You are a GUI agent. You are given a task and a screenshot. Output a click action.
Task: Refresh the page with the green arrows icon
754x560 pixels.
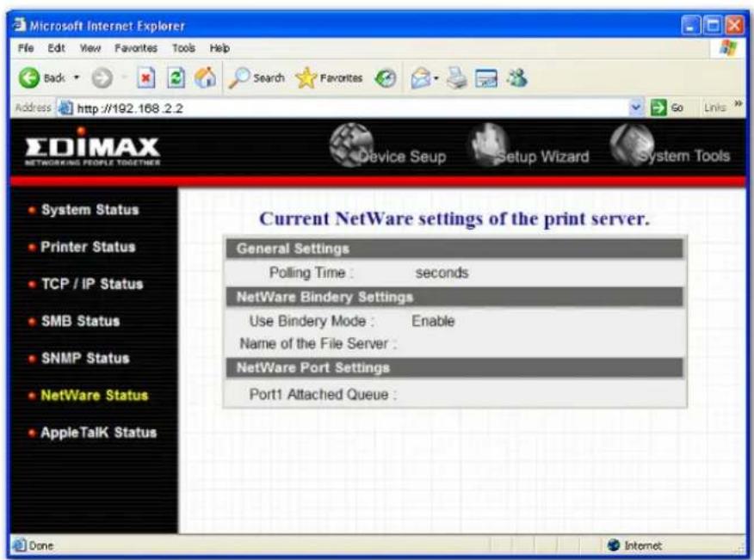(x=176, y=78)
